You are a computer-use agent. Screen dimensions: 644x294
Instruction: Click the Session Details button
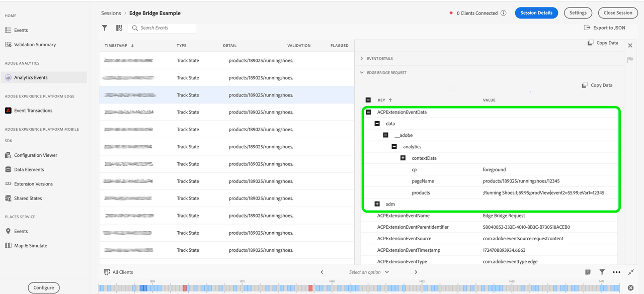536,13
